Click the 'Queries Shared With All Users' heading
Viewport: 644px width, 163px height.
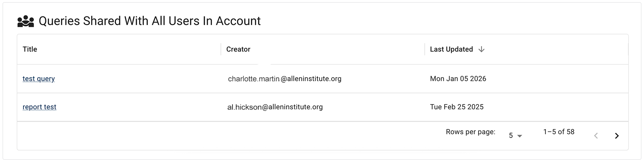tap(150, 21)
